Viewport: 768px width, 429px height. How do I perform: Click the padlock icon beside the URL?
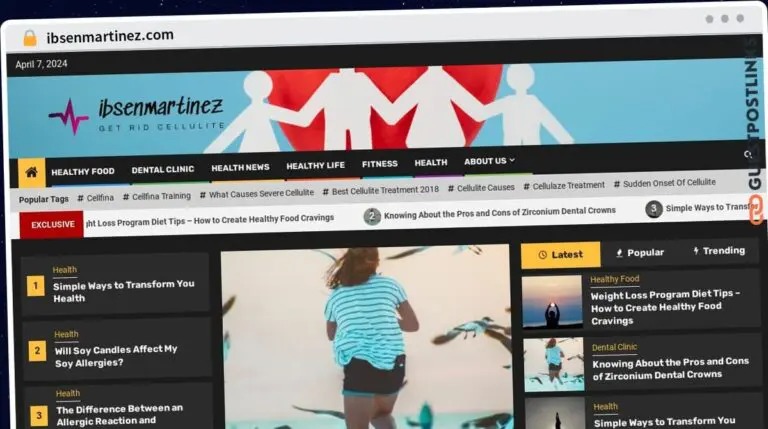point(30,38)
